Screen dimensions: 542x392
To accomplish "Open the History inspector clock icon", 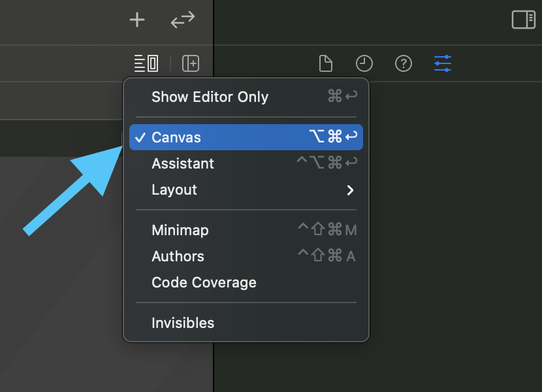I will (x=364, y=63).
